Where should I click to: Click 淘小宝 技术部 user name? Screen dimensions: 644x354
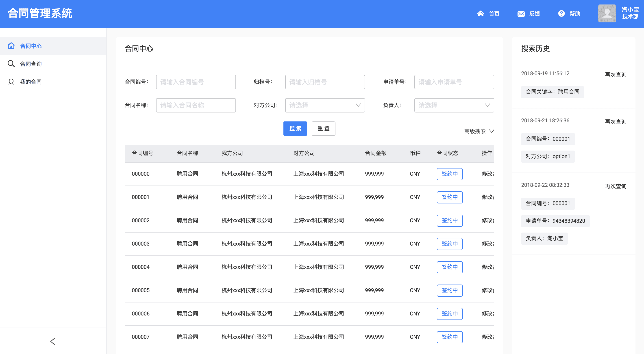point(630,13)
